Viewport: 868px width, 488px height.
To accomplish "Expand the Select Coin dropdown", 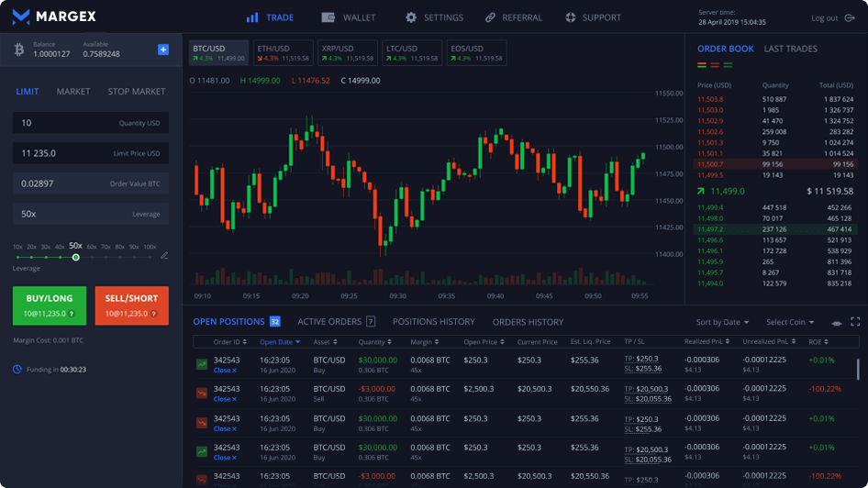I will (790, 322).
